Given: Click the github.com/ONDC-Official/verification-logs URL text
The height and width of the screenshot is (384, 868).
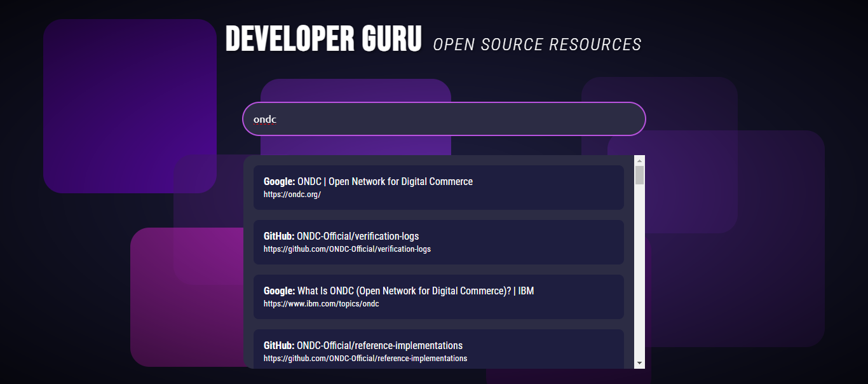Looking at the screenshot, I should (347, 249).
